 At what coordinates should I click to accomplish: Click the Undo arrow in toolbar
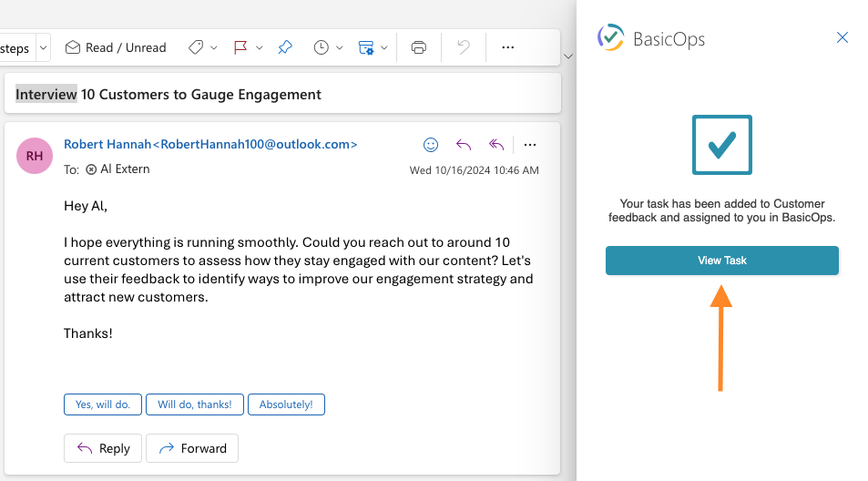[x=464, y=47]
